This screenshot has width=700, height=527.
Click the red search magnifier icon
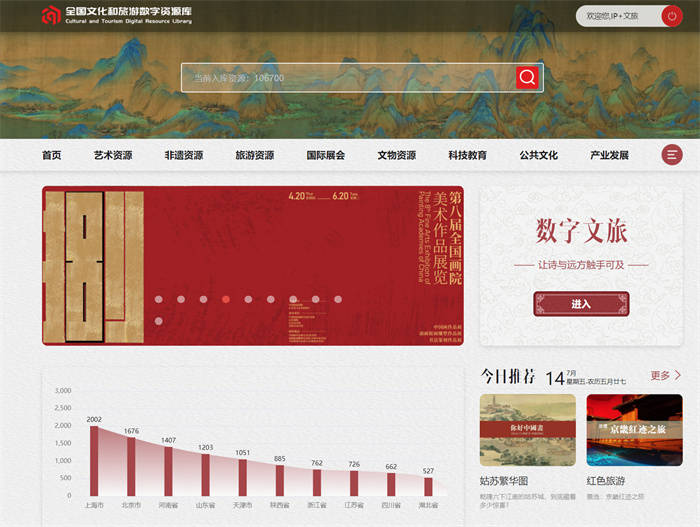point(528,78)
